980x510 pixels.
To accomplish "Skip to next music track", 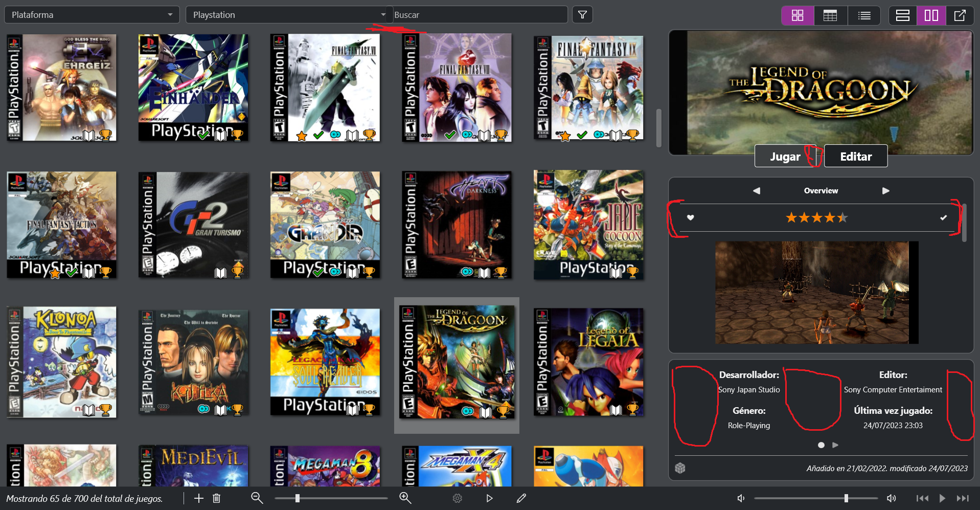I will click(x=963, y=498).
